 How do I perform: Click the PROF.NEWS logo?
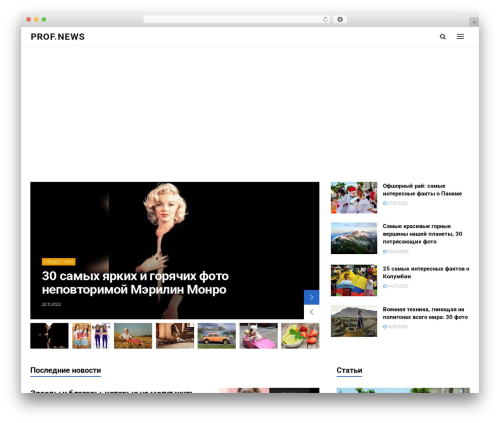pos(58,37)
